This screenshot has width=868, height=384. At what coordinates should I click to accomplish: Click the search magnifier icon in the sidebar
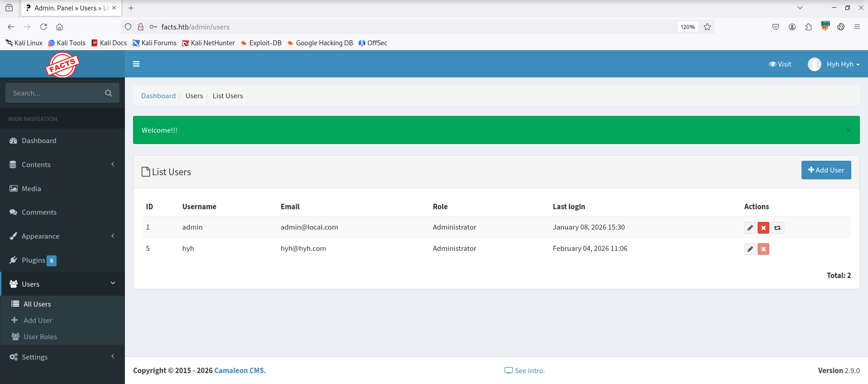click(x=109, y=93)
